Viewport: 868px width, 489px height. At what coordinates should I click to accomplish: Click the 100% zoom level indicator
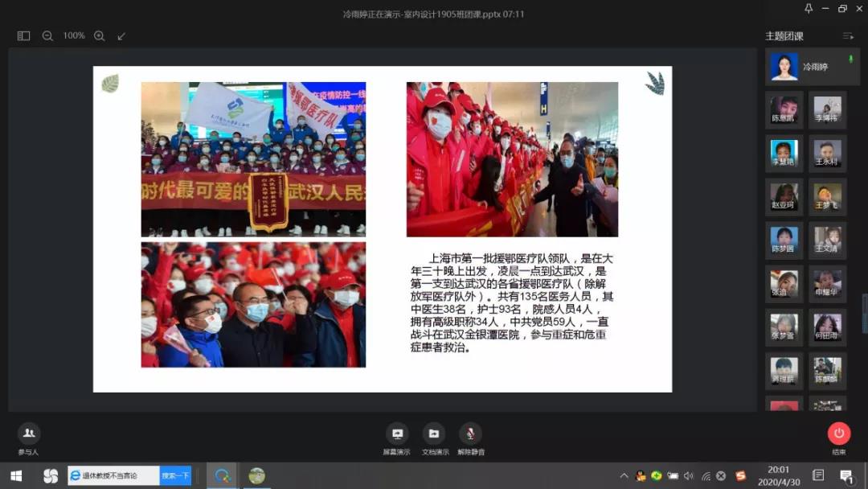pyautogui.click(x=74, y=36)
